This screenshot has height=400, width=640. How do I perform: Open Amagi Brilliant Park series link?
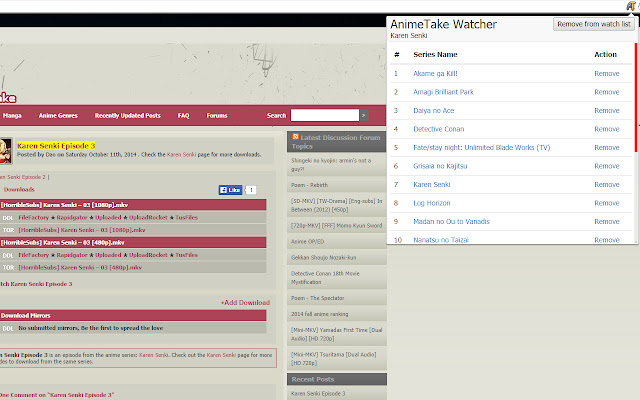pos(443,92)
